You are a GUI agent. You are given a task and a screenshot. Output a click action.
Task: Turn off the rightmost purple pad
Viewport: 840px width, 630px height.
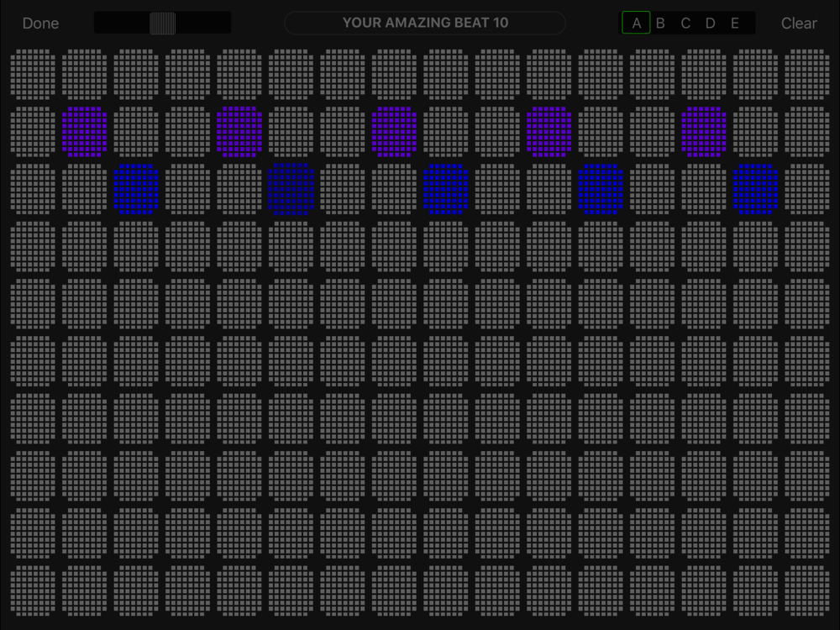[x=704, y=132]
